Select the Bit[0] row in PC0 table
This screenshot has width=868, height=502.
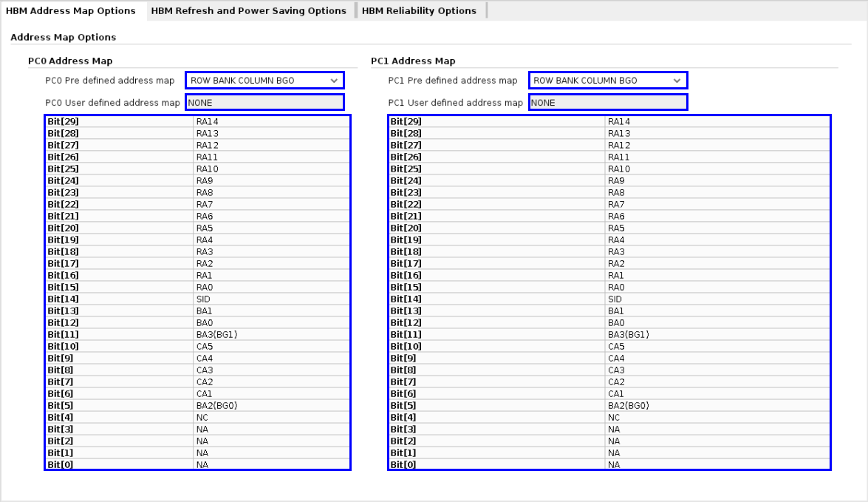pyautogui.click(x=118, y=464)
